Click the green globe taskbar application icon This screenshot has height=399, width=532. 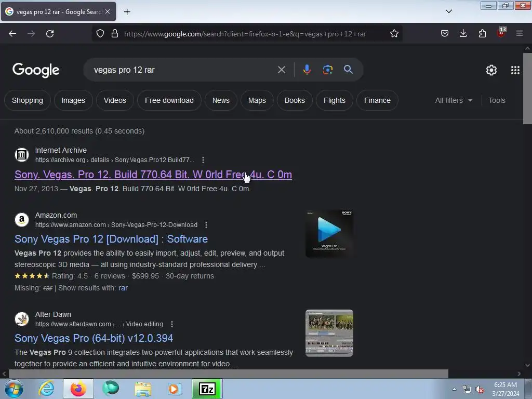[x=111, y=389]
